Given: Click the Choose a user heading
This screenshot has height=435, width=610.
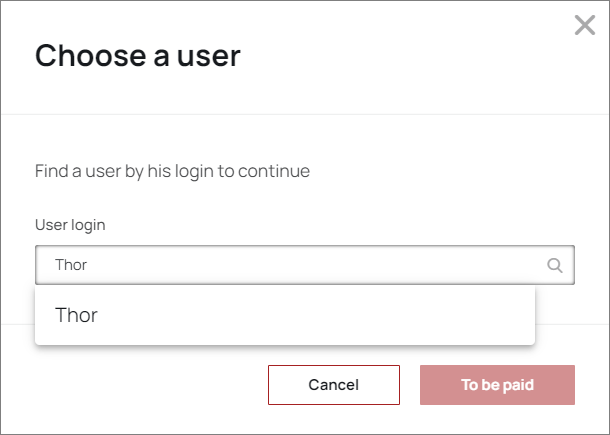Looking at the screenshot, I should pos(138,55).
